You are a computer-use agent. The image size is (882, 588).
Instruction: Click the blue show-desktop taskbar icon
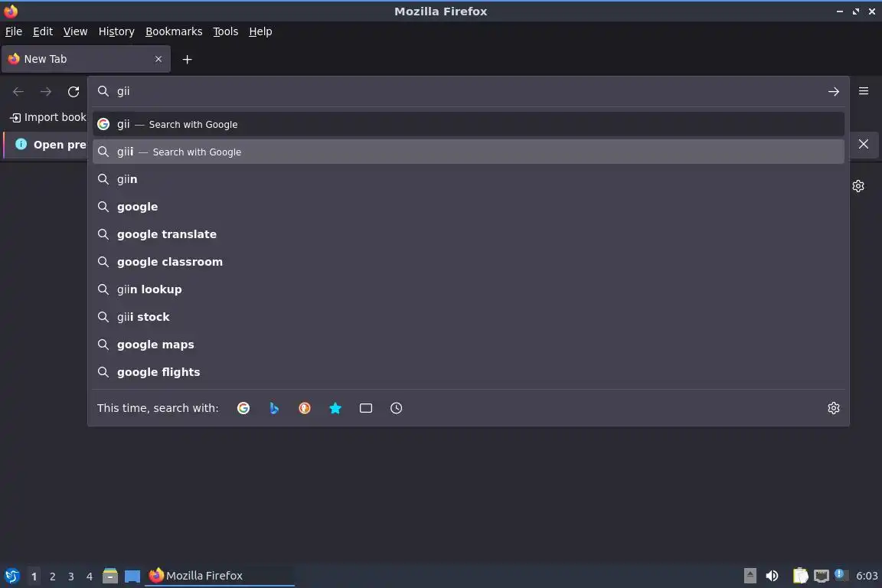132,576
